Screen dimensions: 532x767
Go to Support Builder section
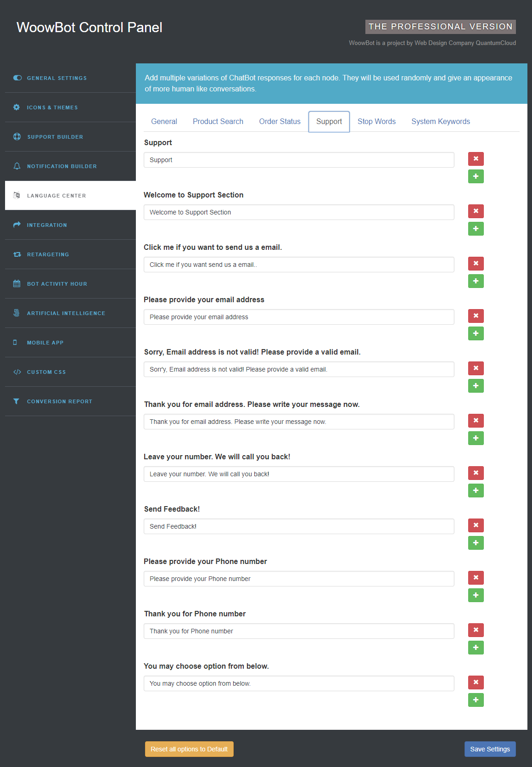(70, 137)
